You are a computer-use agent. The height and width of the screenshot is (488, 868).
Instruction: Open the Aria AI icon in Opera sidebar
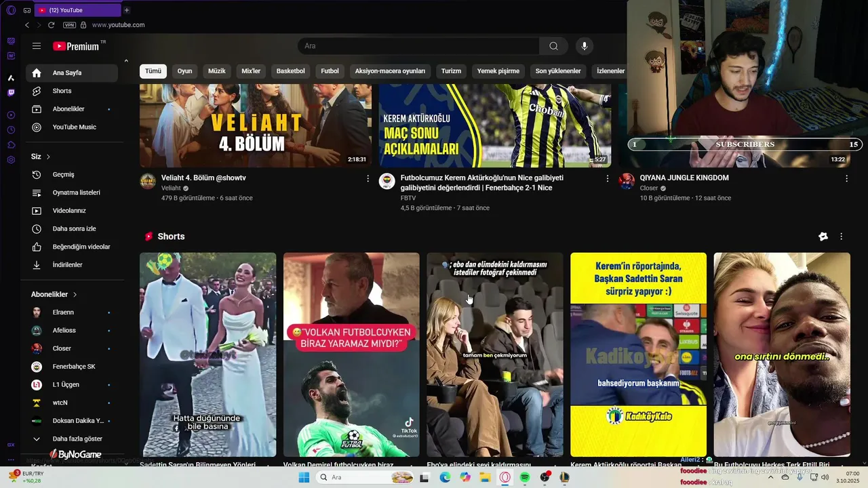(11, 78)
